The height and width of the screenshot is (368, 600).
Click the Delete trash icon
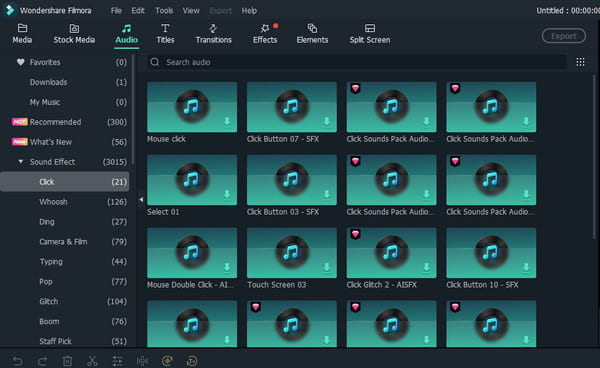pyautogui.click(x=67, y=361)
